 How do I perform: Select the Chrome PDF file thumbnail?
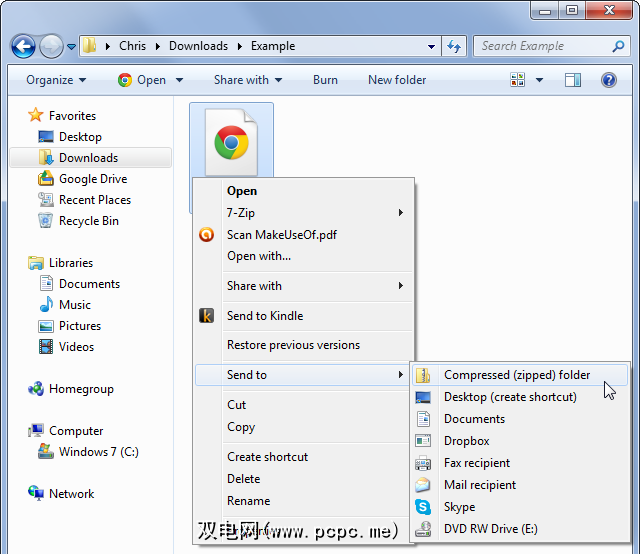coord(231,142)
